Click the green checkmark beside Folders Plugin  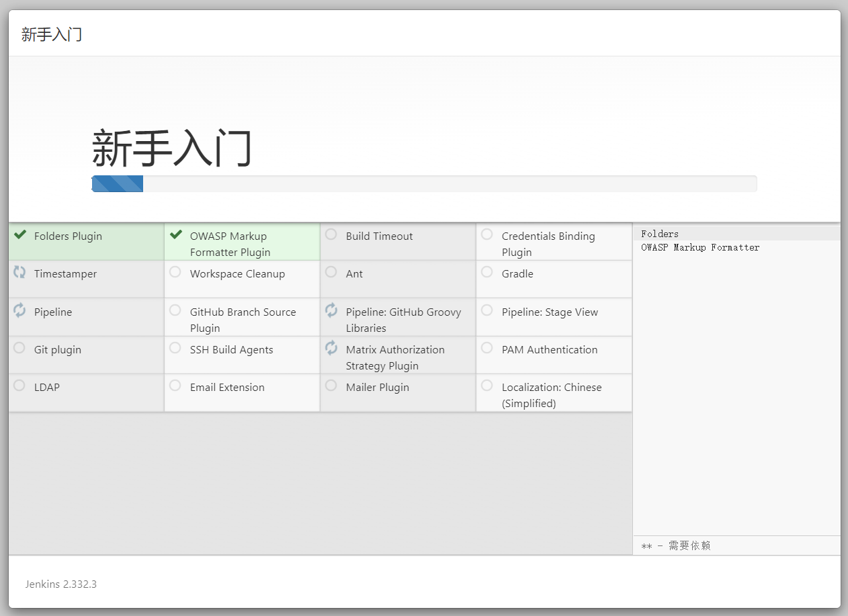click(x=20, y=235)
